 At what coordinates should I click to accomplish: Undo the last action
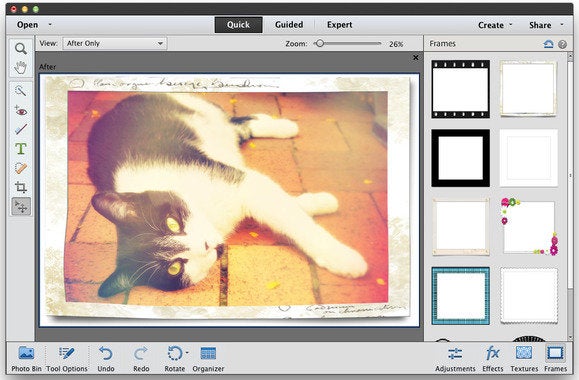pos(106,359)
